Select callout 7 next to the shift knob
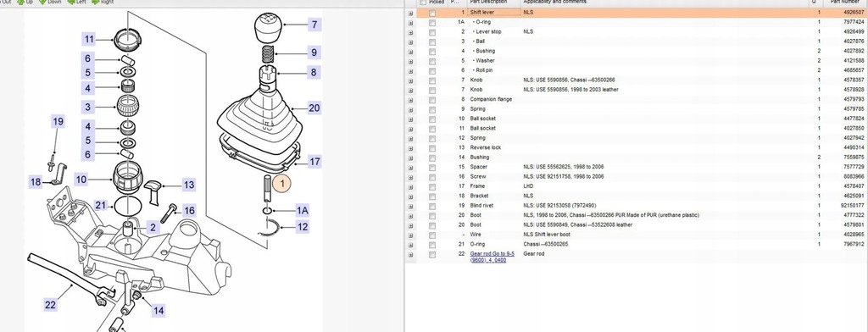This screenshot has height=332, width=868. [314, 25]
